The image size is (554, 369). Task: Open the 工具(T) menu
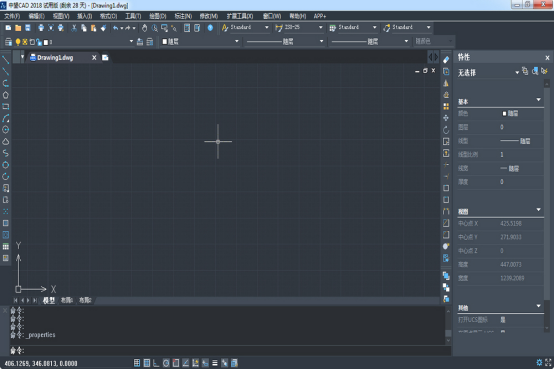[x=133, y=16]
